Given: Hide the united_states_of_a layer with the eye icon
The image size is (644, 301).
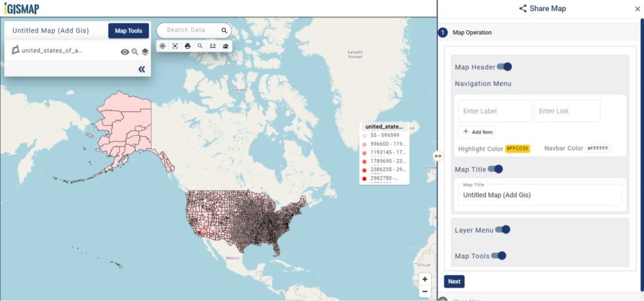Looking at the screenshot, I should click(125, 52).
